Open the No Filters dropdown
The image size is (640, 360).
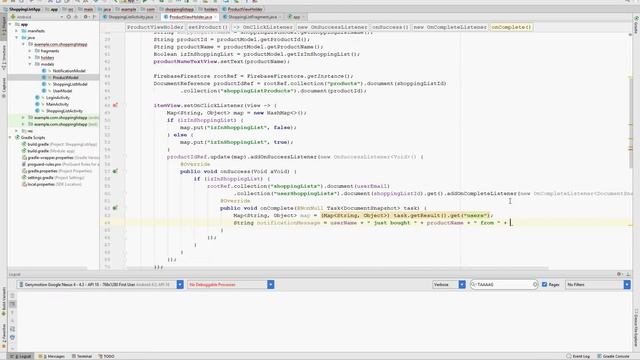pos(598,284)
